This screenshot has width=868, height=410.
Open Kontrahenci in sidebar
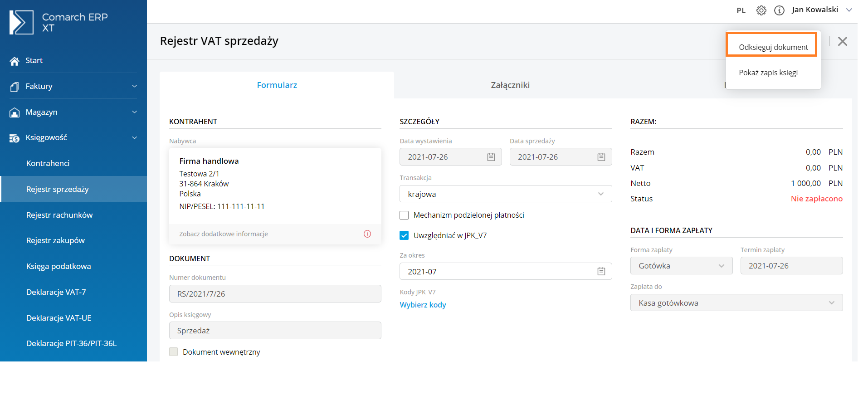73,163
